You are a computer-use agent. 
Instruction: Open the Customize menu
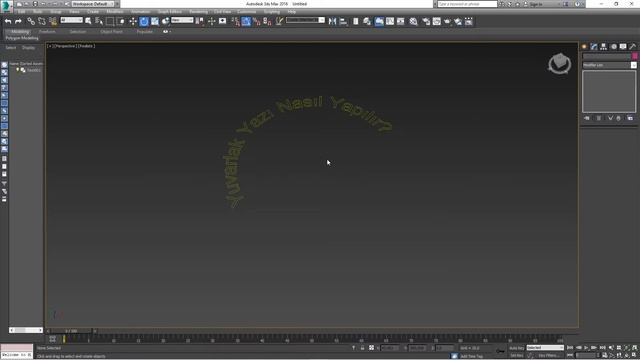247,12
